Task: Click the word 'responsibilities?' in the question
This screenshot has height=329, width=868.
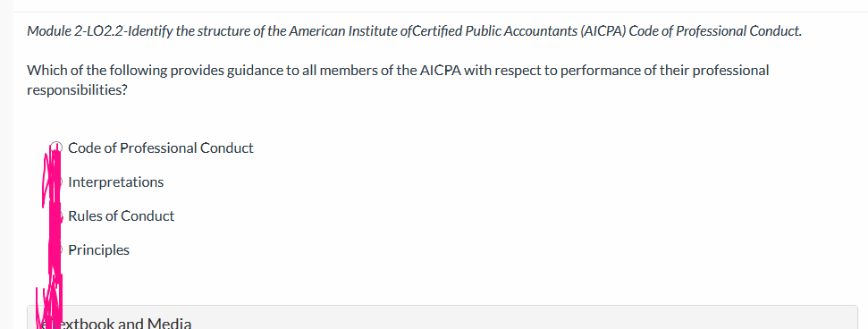Action: (x=77, y=90)
